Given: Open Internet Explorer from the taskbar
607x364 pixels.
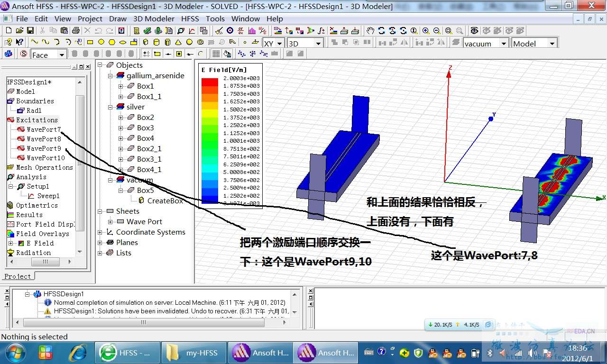Looking at the screenshot, I should [78, 353].
